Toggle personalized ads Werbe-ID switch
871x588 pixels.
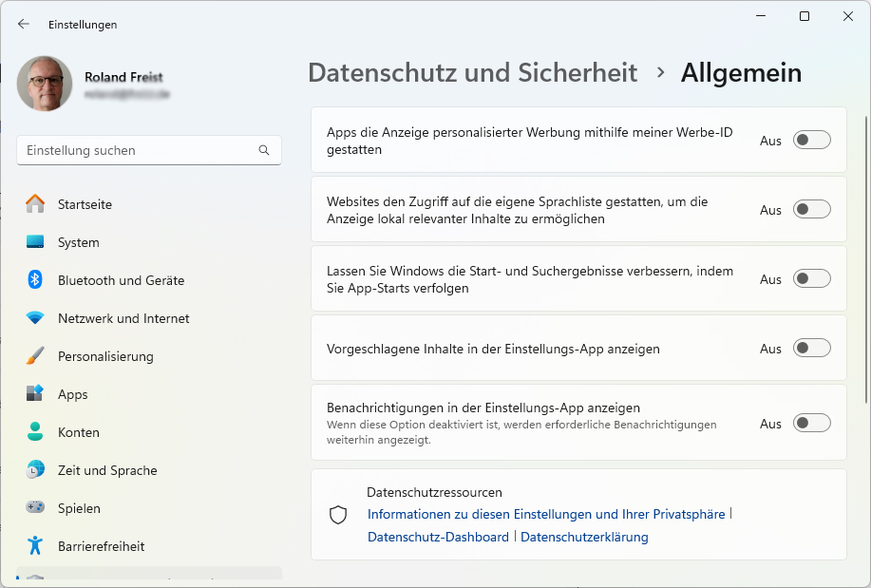[x=811, y=140]
